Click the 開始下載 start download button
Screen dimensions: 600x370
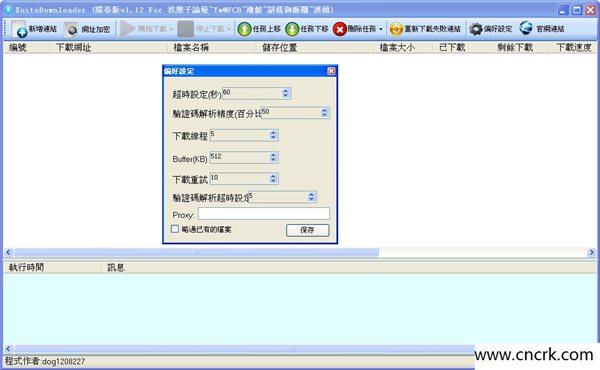pos(143,29)
